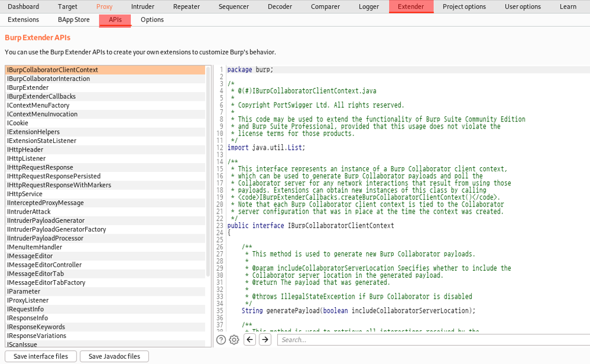The height and width of the screenshot is (364, 590).
Task: Switch to the Dashboard tab
Action: pos(23,6)
